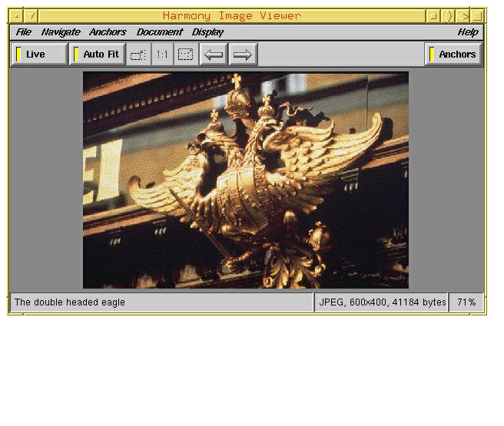Image resolution: width=504 pixels, height=426 pixels.
Task: Click the double headed eagle image
Action: click(x=246, y=180)
